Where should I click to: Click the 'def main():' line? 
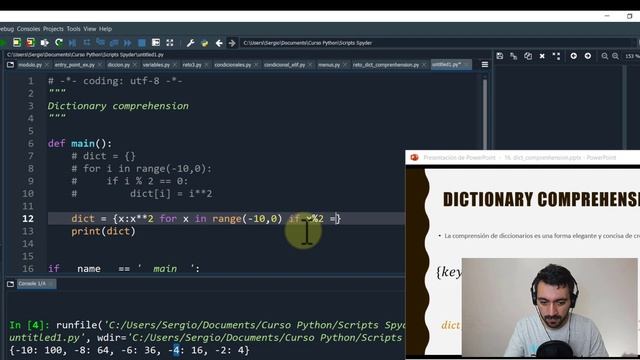[x=80, y=143]
